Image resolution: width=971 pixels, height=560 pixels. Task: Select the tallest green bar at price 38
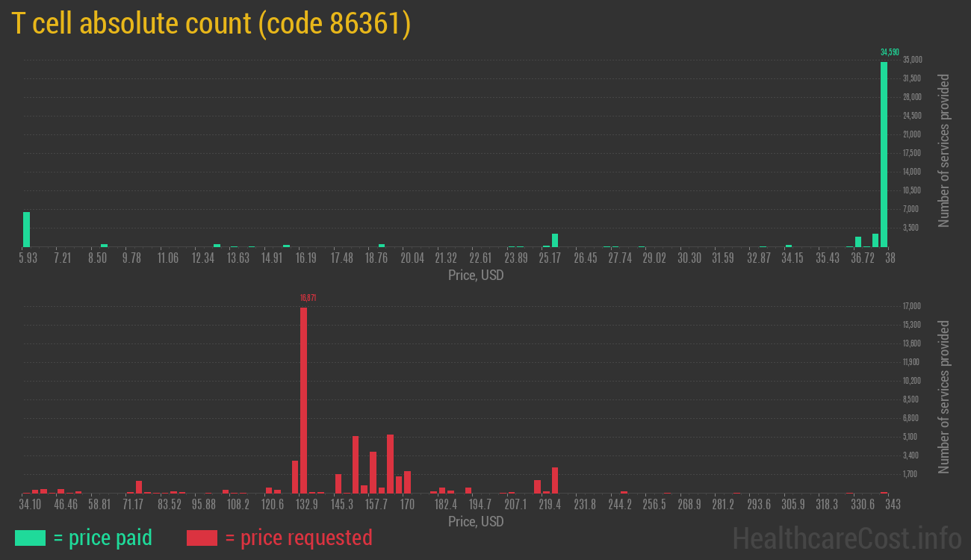coord(884,149)
